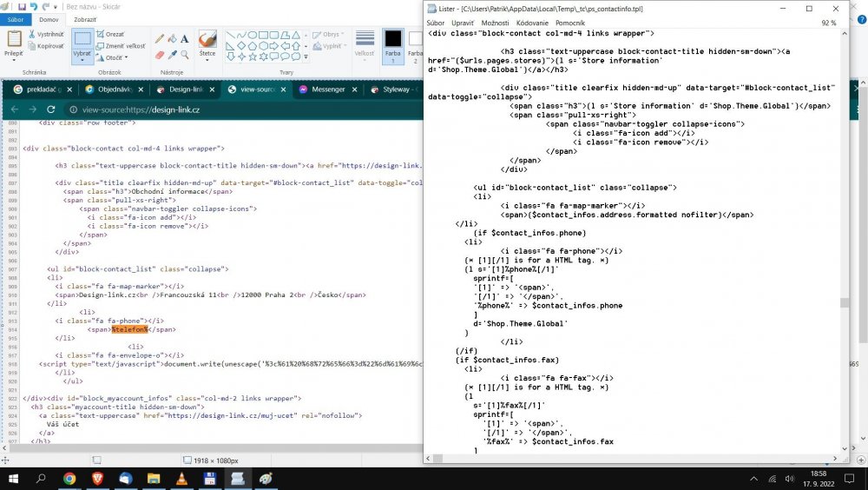Select the Magnifier tool
This screenshot has height=490, width=868.
click(x=184, y=55)
